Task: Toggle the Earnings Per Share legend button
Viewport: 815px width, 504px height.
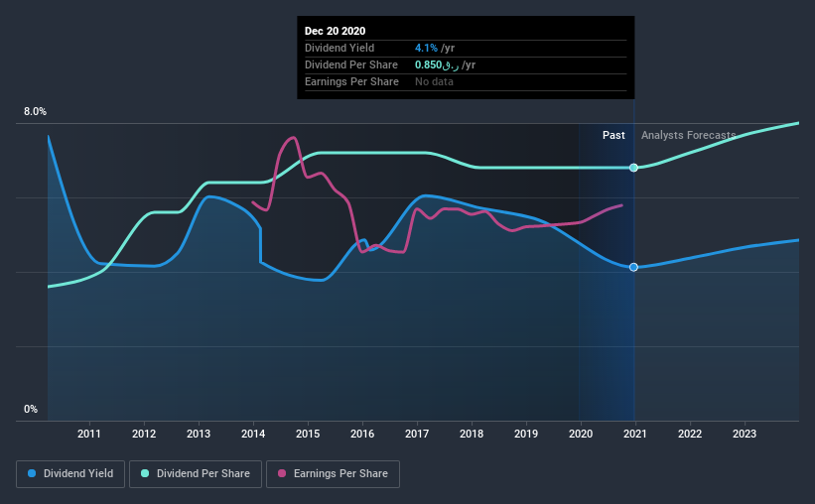Action: coord(333,474)
